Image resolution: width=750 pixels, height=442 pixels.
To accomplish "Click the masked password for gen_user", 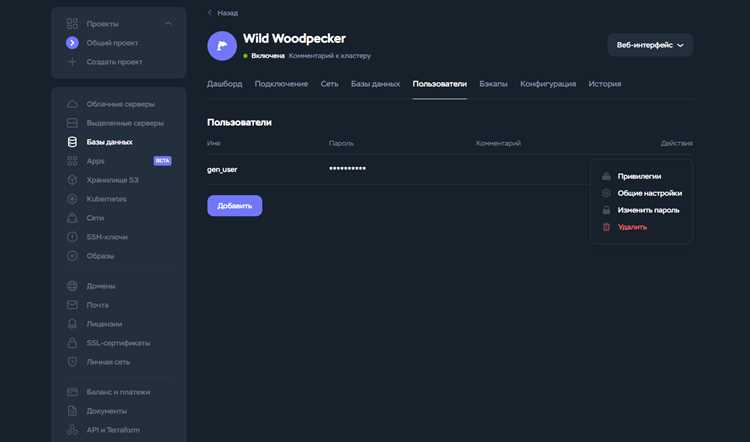I will (x=347, y=168).
